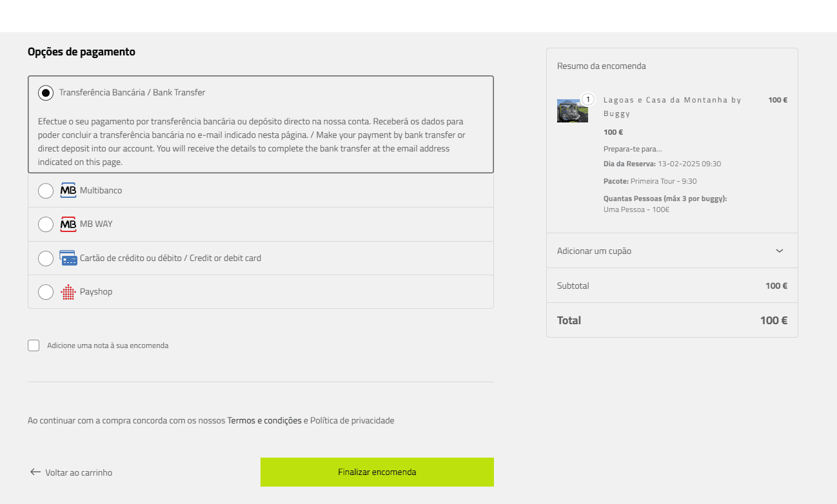Click the credit card icon
This screenshot has height=504, width=837.
pos(68,258)
